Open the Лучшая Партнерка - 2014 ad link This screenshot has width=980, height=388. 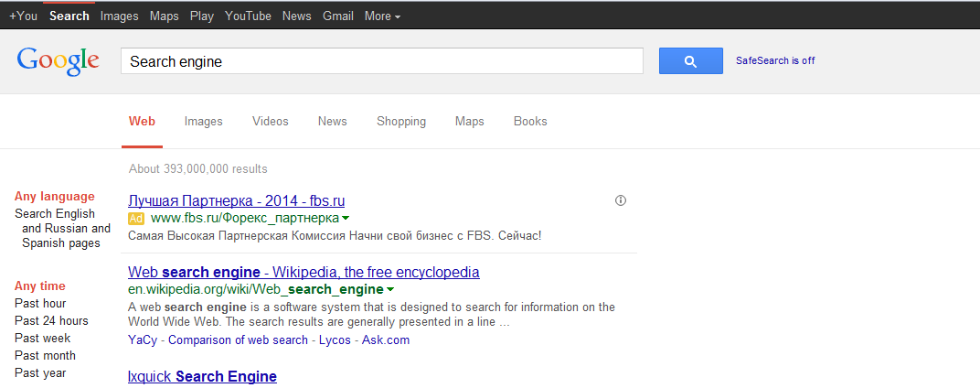coord(236,201)
